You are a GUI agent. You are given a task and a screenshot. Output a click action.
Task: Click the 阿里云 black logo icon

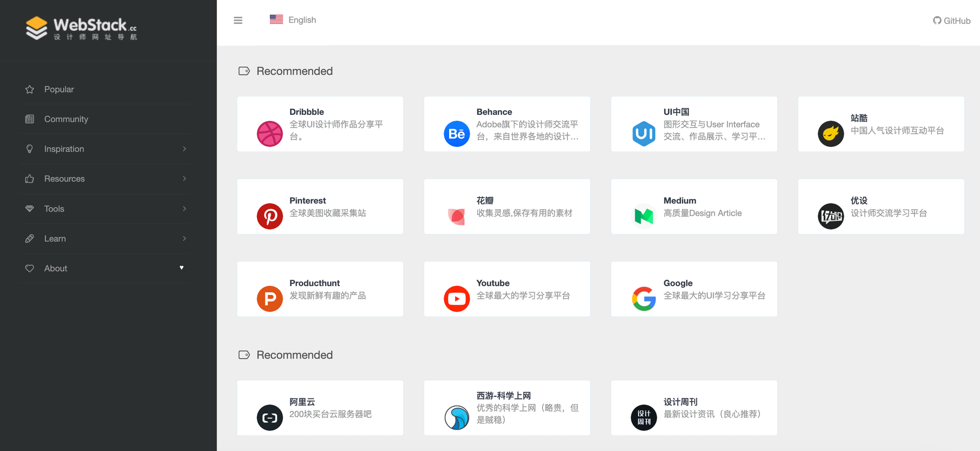click(269, 418)
